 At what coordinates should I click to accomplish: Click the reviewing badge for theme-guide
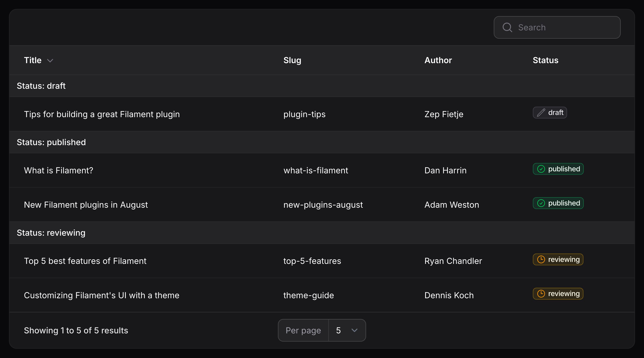click(x=558, y=294)
